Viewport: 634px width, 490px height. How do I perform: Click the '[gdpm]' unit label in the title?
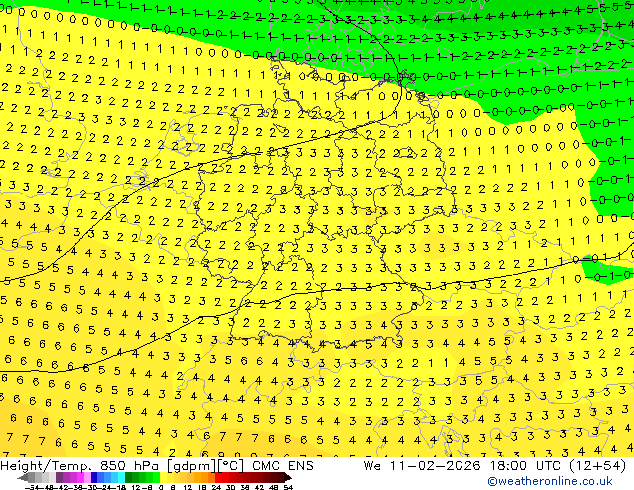click(192, 466)
